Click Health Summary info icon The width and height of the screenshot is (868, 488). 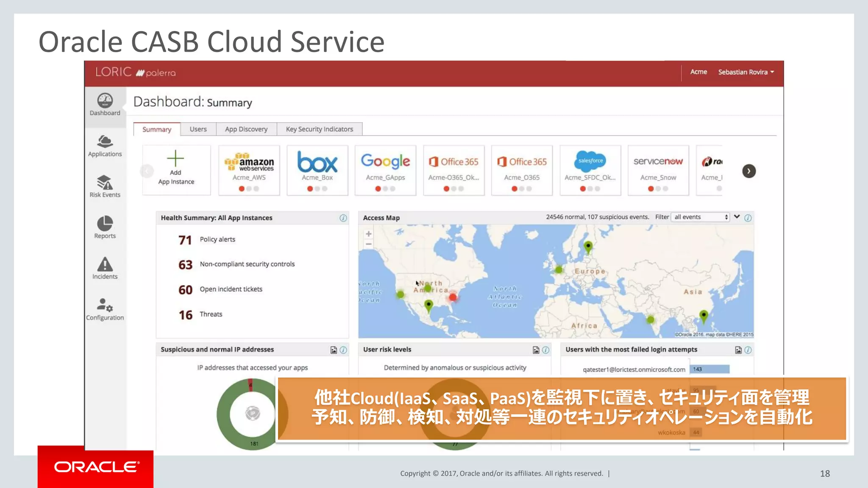coord(343,218)
